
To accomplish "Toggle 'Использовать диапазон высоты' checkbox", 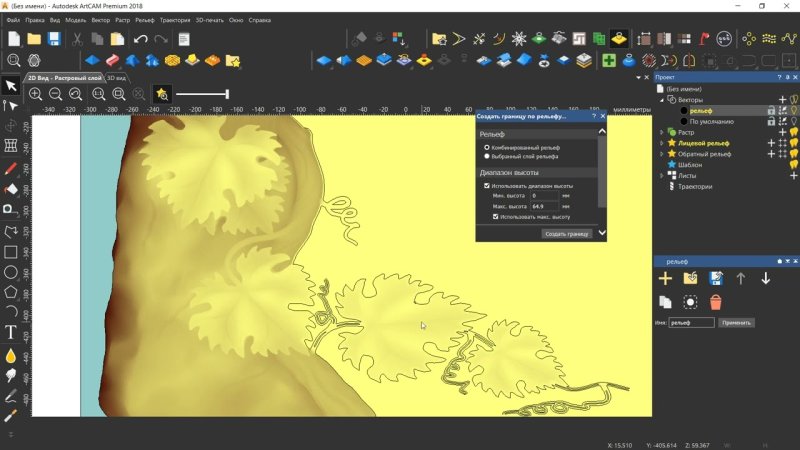I will [x=487, y=186].
